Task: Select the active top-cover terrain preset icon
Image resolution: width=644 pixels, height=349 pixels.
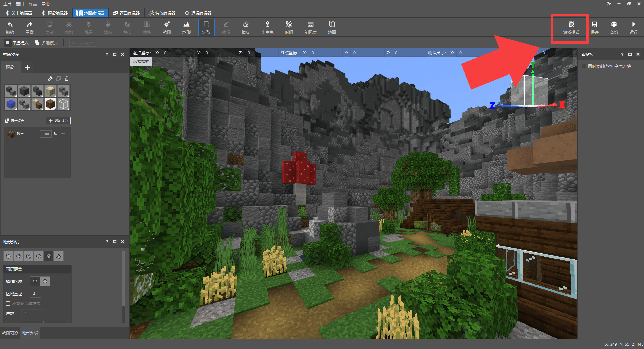Action: coord(49,256)
